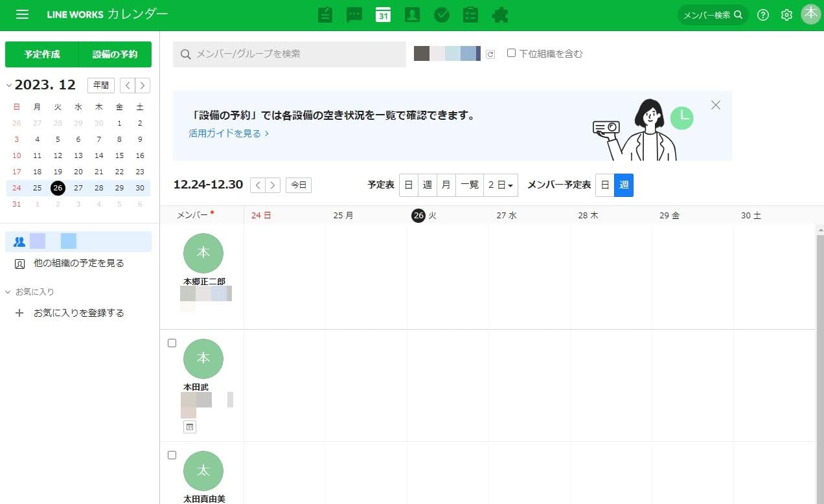824x504 pixels.
Task: Click お気に入りを登録する
Action: pos(78,313)
